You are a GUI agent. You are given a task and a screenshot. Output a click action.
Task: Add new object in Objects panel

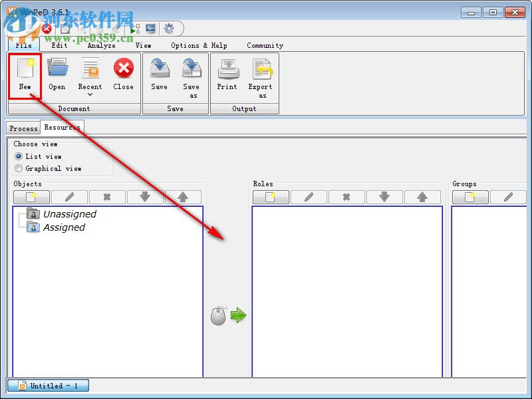click(31, 197)
